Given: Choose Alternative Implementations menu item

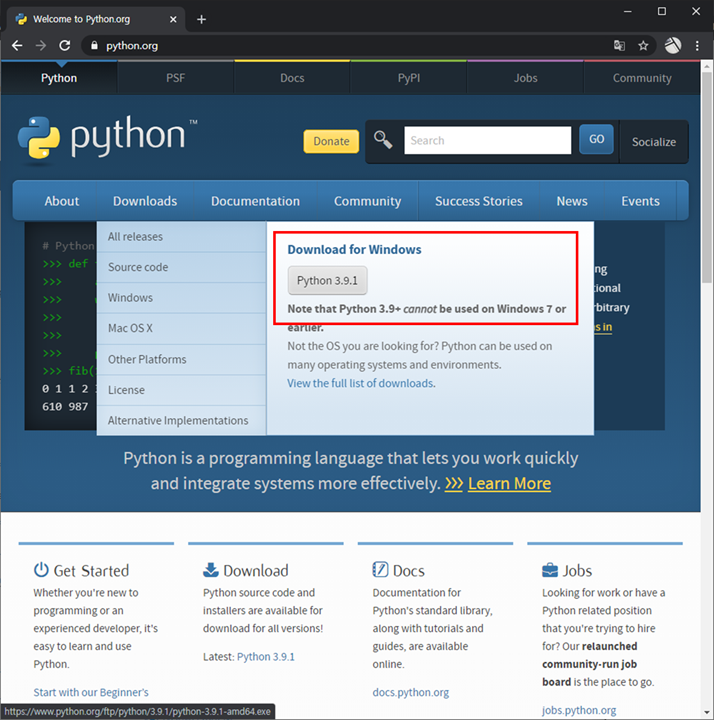Looking at the screenshot, I should tap(181, 420).
